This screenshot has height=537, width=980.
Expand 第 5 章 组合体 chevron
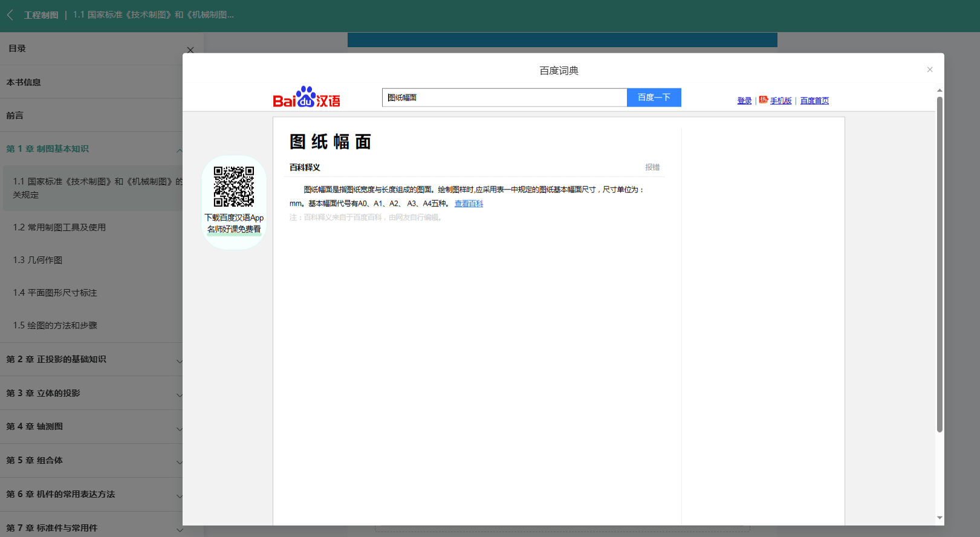coord(180,462)
